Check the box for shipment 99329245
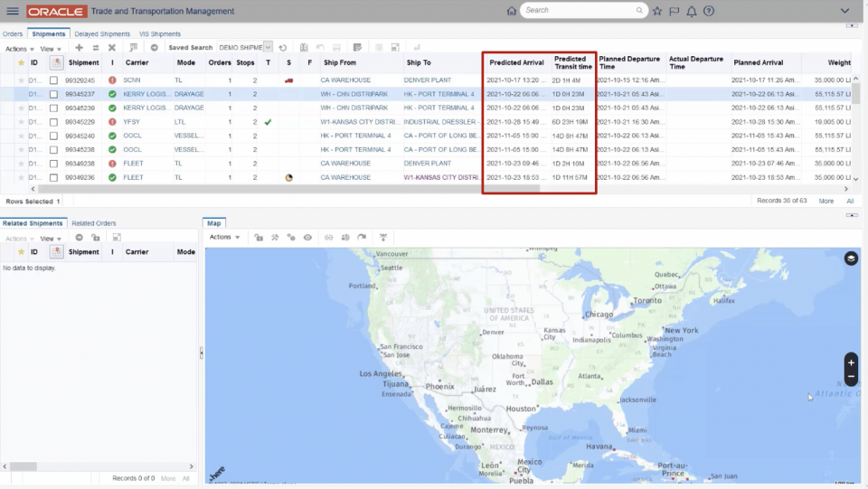868x489 pixels. 54,80
